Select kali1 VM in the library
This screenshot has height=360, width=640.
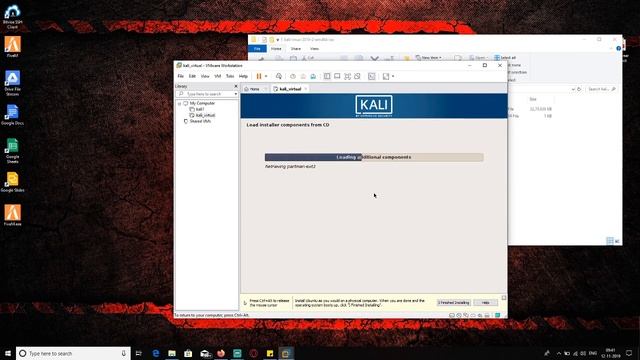tap(200, 109)
